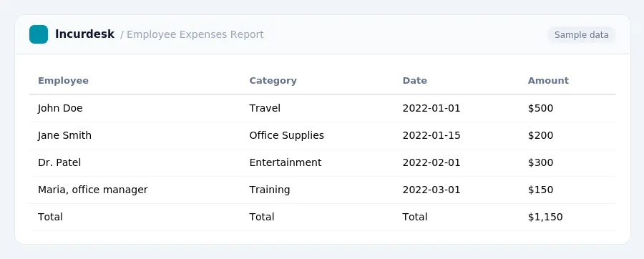Click the Training category cell

click(x=270, y=190)
